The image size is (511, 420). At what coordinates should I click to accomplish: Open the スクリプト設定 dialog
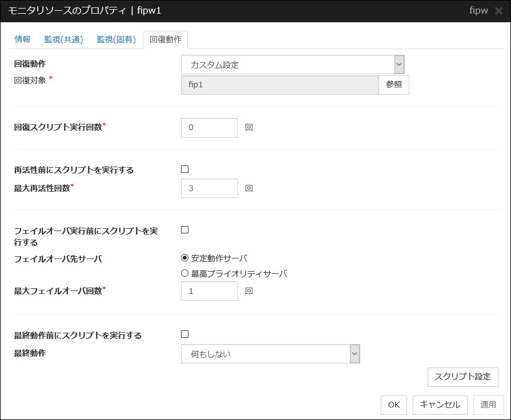[463, 377]
